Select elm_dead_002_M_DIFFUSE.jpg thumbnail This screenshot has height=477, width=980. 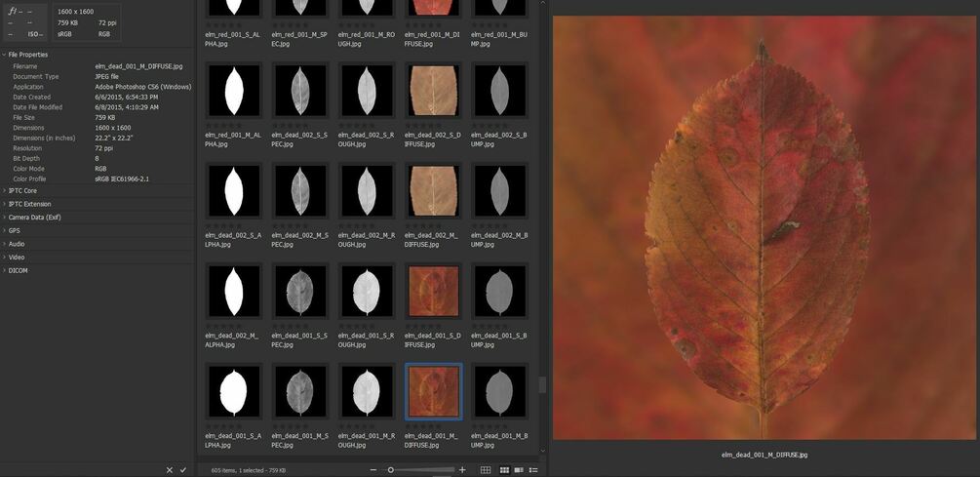click(433, 191)
